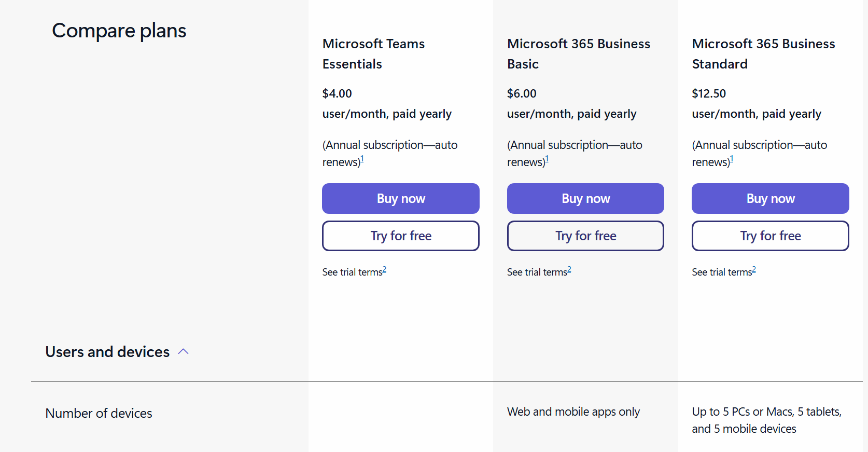The image size is (868, 452).
Task: Click the $12.50 price text
Action: 709,94
